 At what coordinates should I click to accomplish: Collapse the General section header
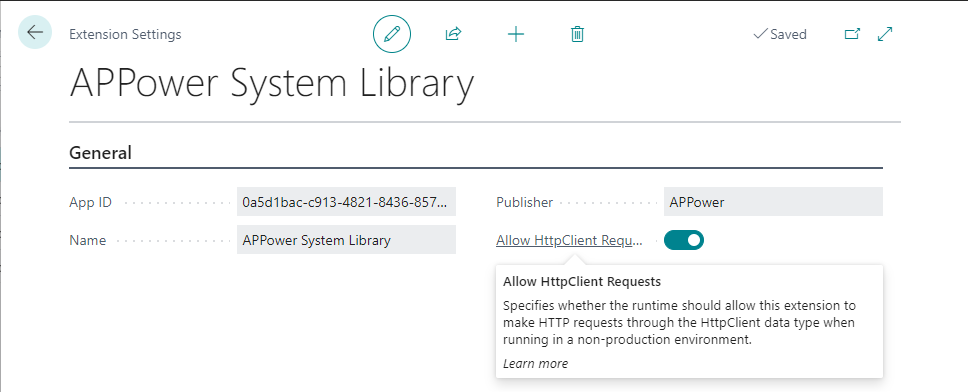pyautogui.click(x=100, y=152)
